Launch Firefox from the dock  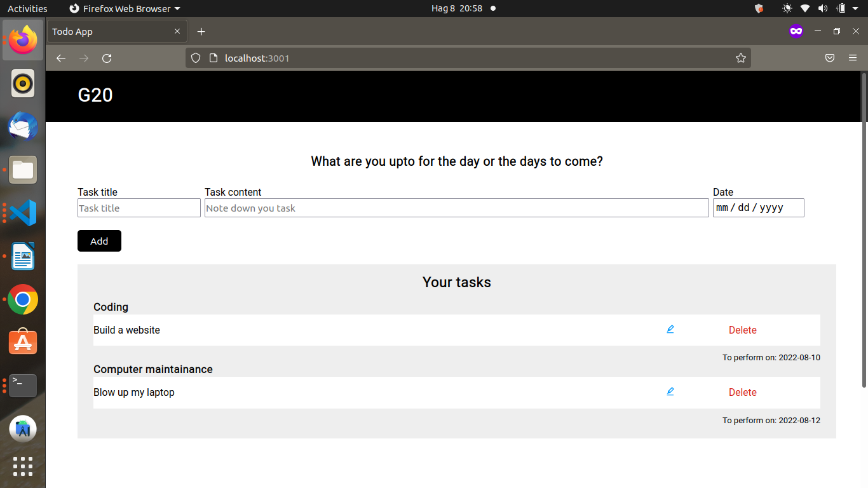coord(23,41)
